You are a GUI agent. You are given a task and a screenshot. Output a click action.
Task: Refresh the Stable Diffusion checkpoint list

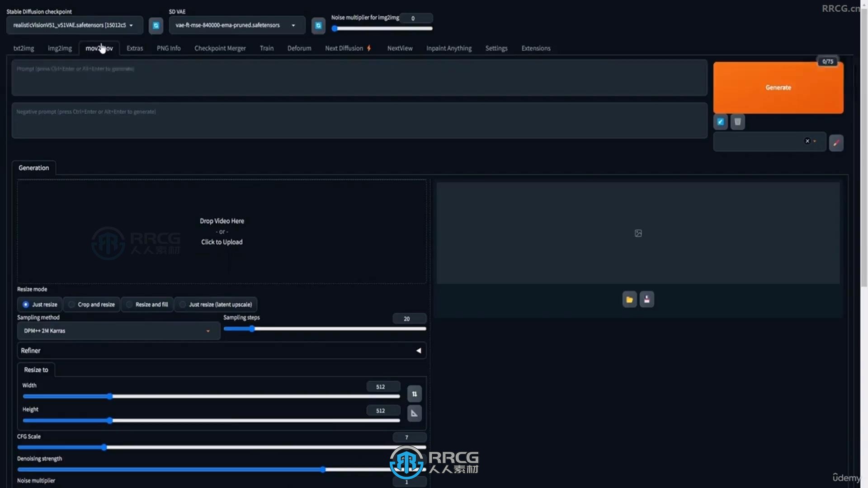(x=156, y=25)
